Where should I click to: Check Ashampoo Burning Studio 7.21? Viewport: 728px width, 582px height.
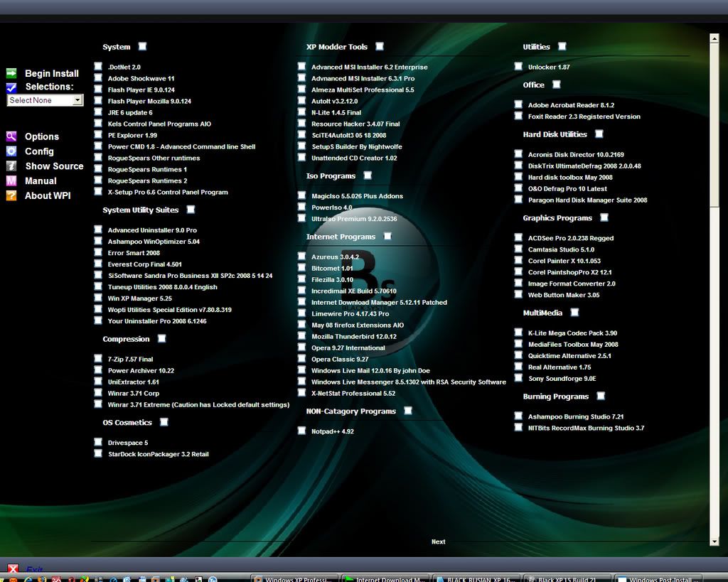(x=518, y=416)
